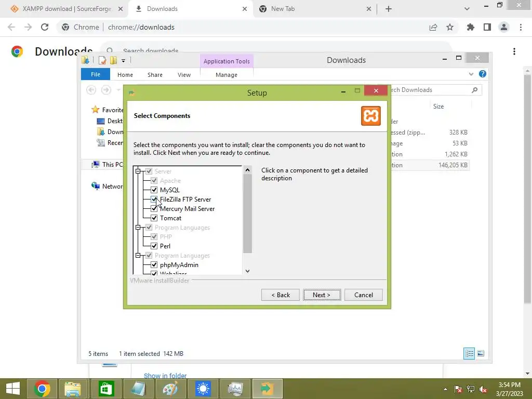
Task: Uncheck the FileZilla FTP Server checkbox
Action: 154,199
